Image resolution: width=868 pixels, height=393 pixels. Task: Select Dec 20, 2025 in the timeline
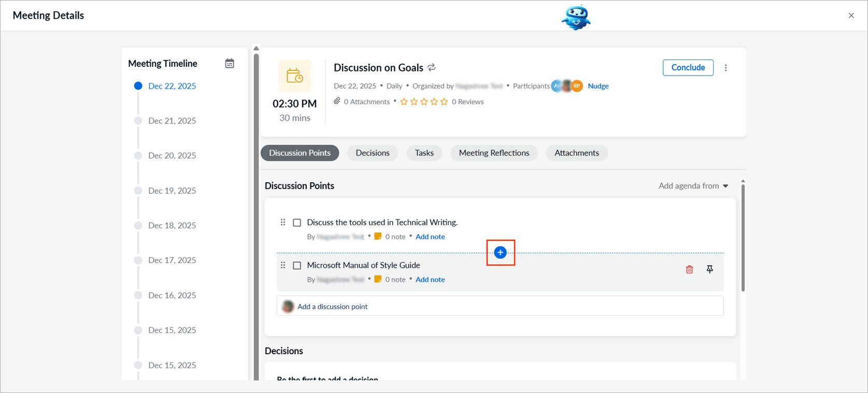coord(172,155)
